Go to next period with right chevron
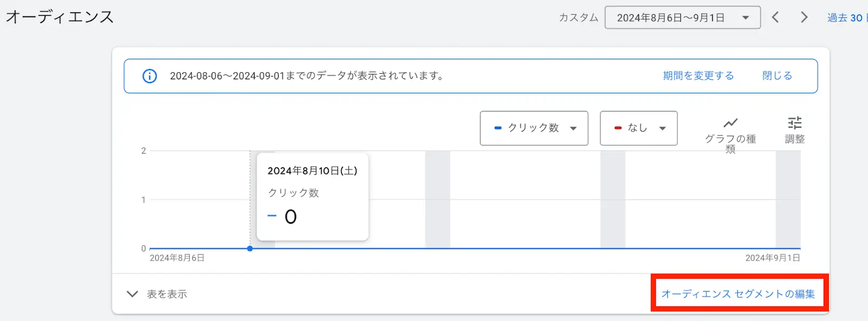The width and height of the screenshot is (868, 321). (804, 17)
